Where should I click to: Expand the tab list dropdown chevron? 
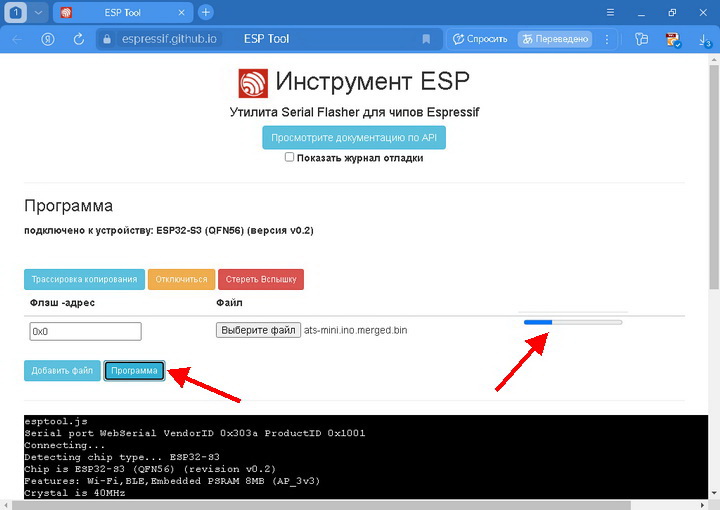tap(39, 13)
